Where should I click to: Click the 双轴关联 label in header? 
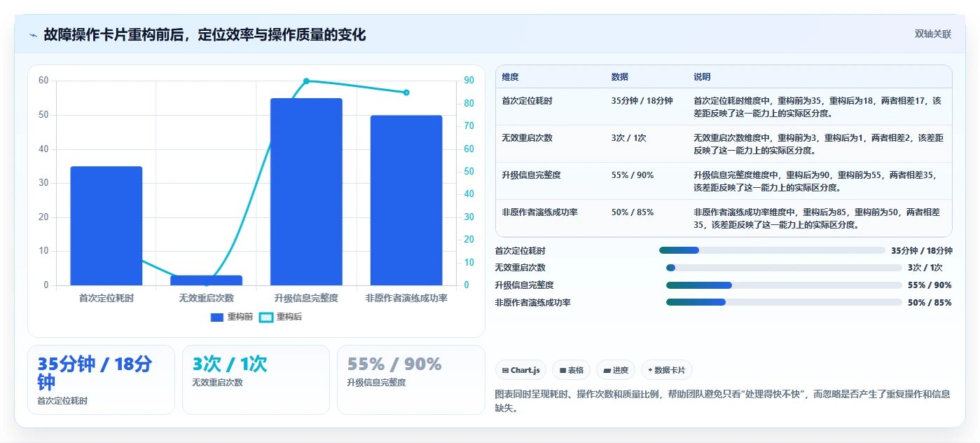(932, 34)
